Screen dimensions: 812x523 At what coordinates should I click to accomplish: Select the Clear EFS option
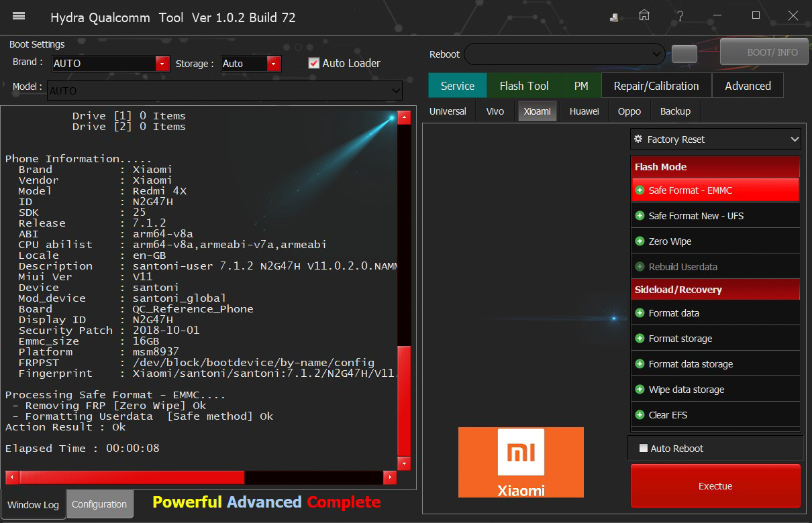(715, 415)
